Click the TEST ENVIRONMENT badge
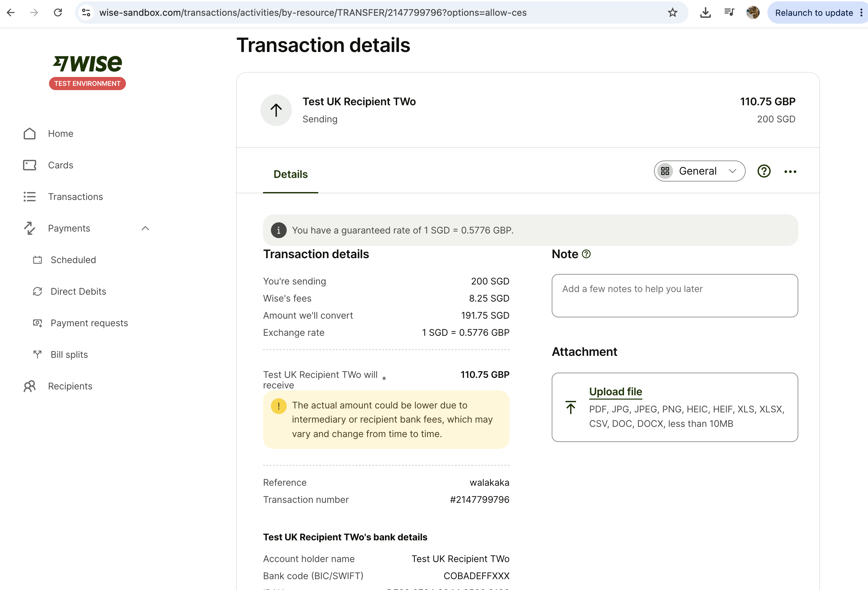 (87, 83)
